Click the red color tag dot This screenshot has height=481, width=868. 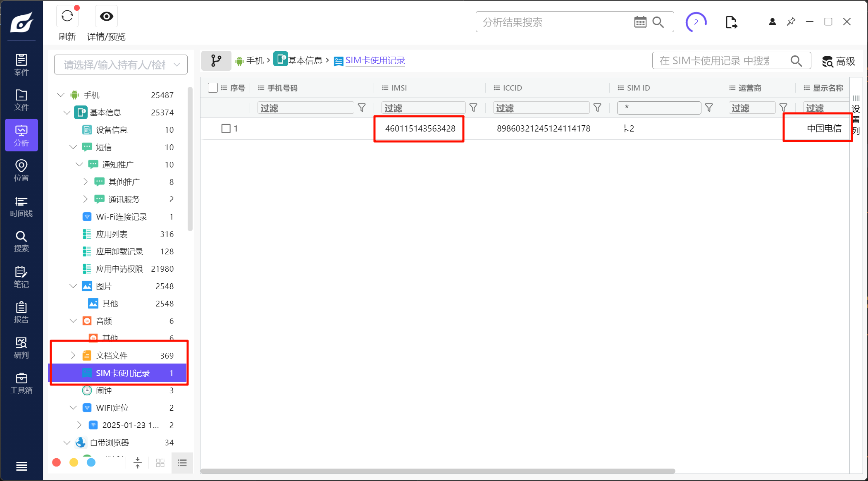[x=57, y=462]
